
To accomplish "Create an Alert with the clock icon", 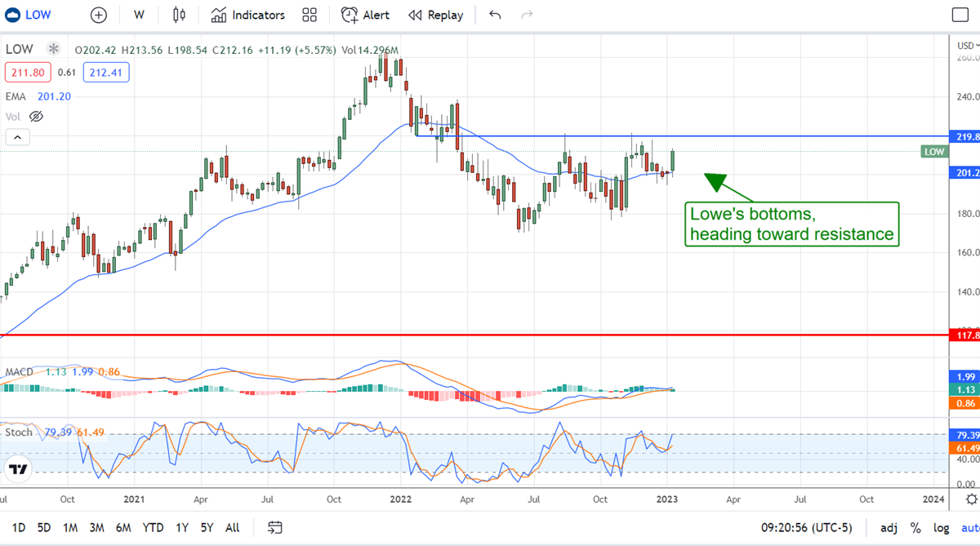I will tap(365, 15).
